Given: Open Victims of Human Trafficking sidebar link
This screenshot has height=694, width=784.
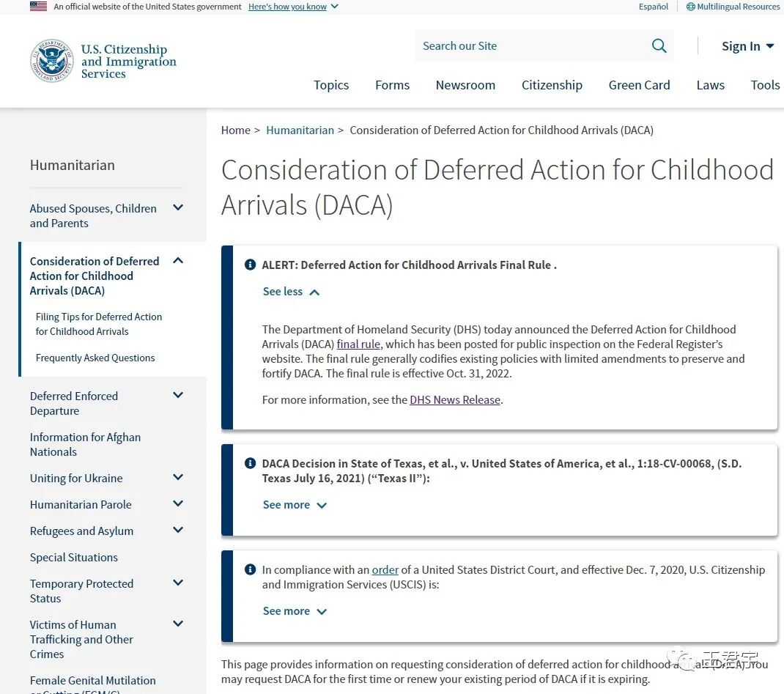Looking at the screenshot, I should click(81, 640).
